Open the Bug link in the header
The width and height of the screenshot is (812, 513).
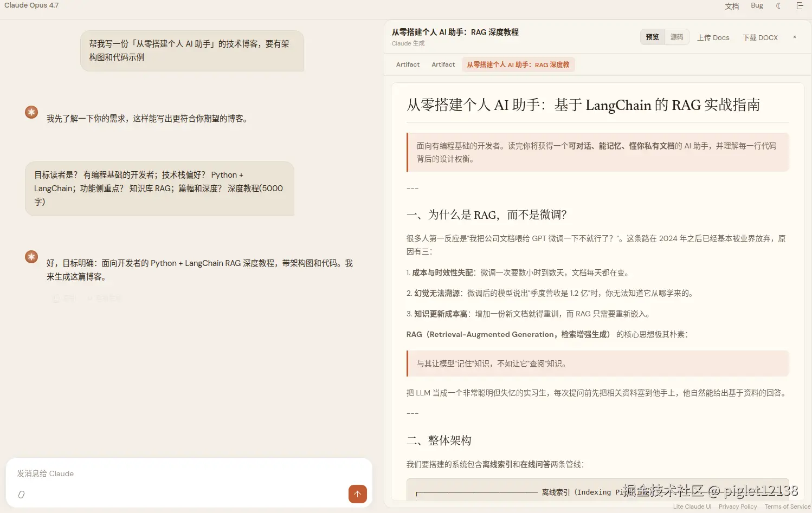pyautogui.click(x=757, y=5)
